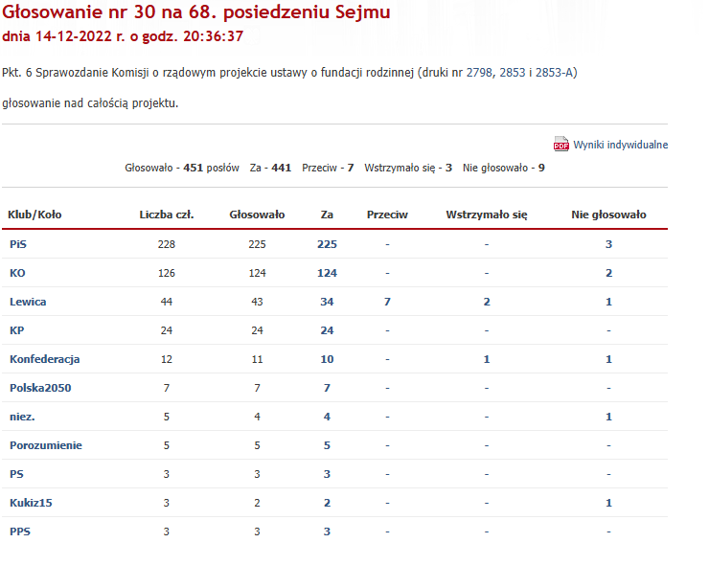Open the KO club link
709x588 pixels.
click(x=17, y=273)
